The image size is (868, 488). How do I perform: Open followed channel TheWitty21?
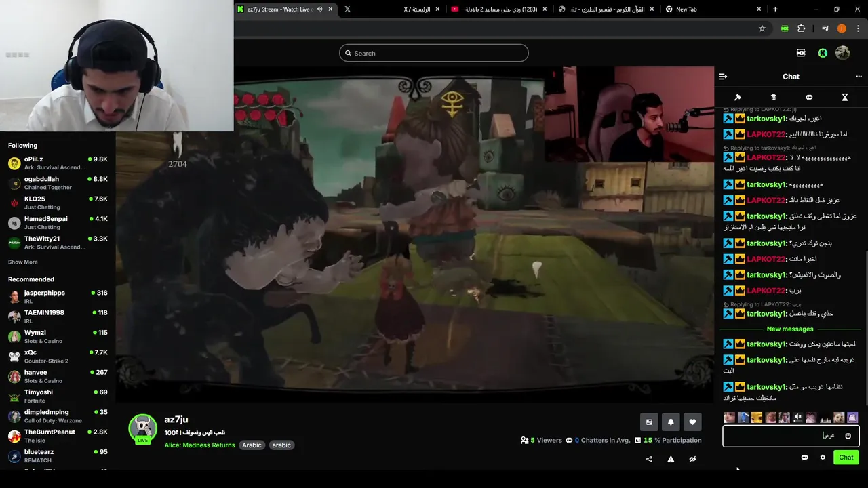point(58,243)
